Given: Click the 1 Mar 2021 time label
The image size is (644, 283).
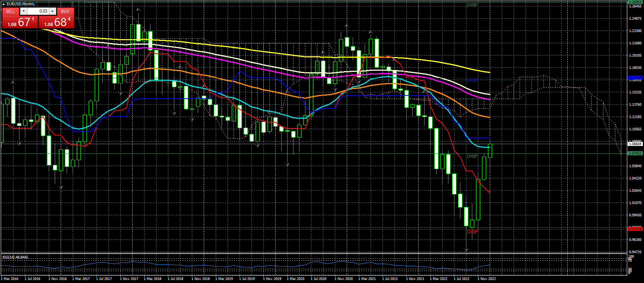Looking at the screenshot, I should pyautogui.click(x=367, y=279).
